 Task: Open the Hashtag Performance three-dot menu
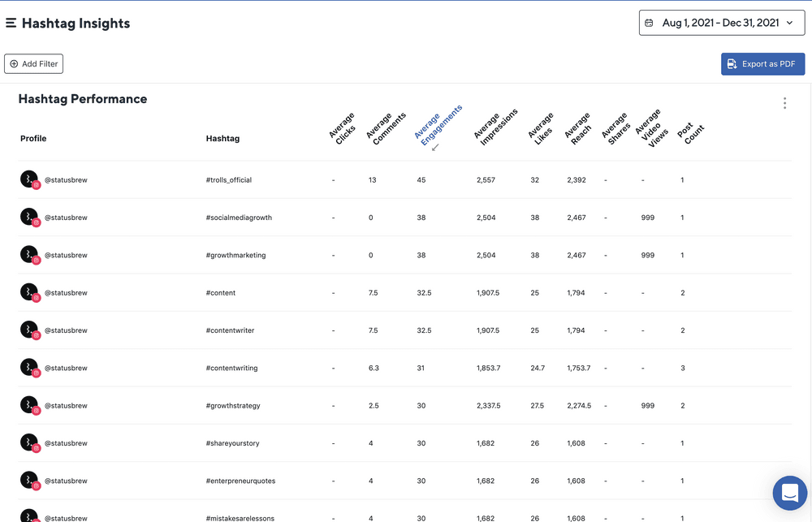784,103
